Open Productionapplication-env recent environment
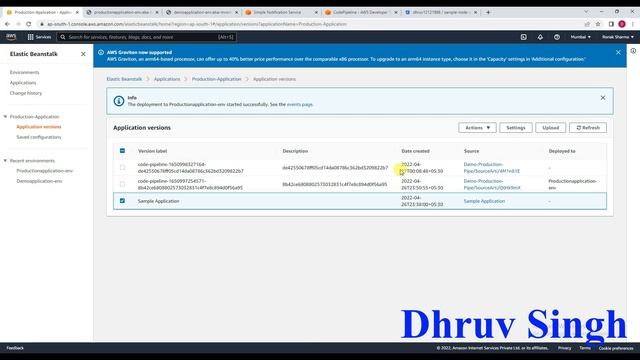This screenshot has width=640, height=360. pos(44,171)
